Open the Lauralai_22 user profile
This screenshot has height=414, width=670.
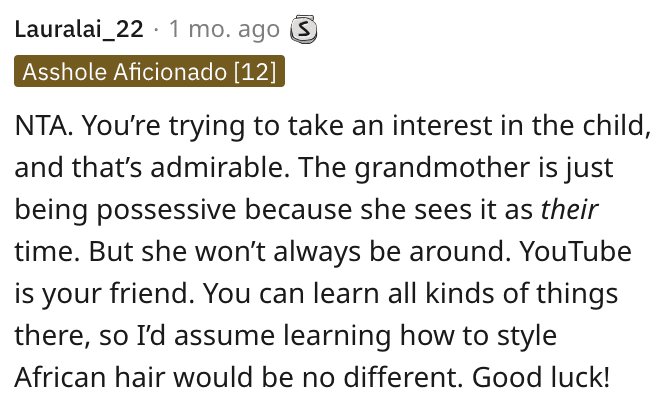coord(79,29)
